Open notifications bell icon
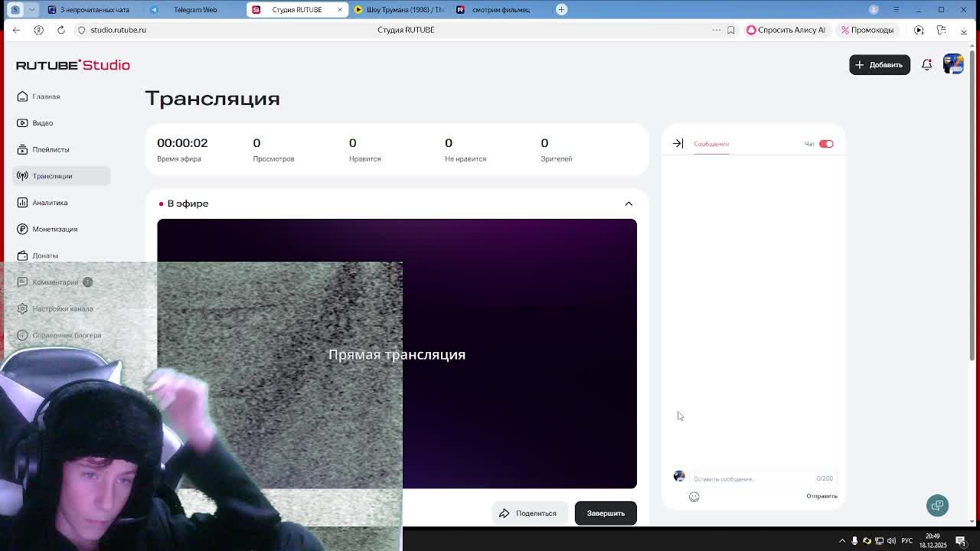Viewport: 980px width, 551px height. click(926, 64)
